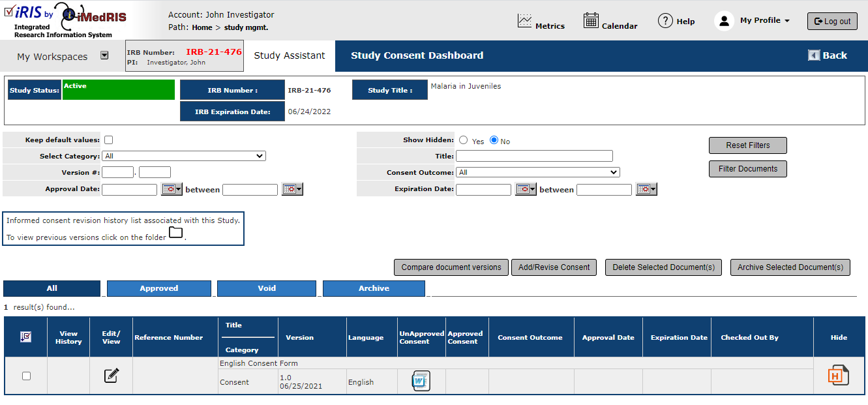The image size is (868, 405).
Task: Open the Consent Outcome dropdown
Action: 538,172
